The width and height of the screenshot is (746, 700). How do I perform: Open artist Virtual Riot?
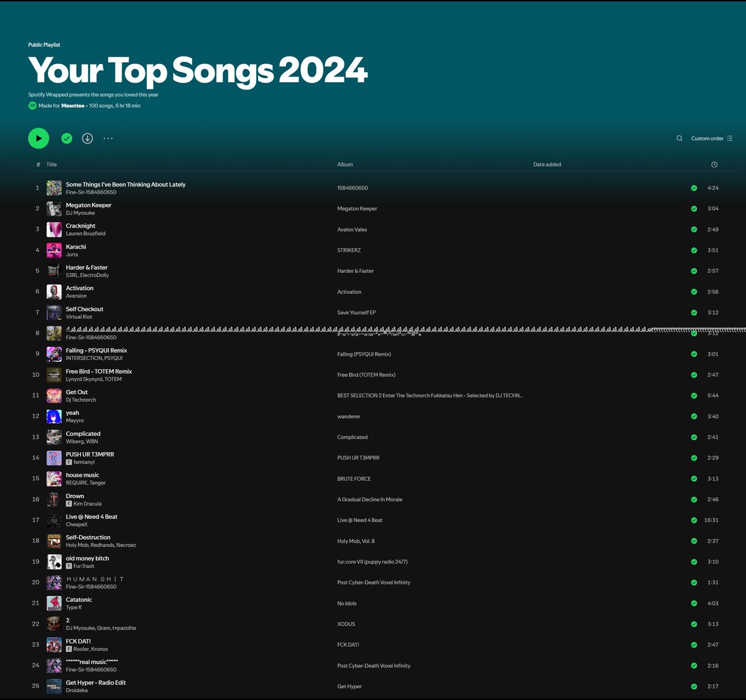[x=79, y=317]
